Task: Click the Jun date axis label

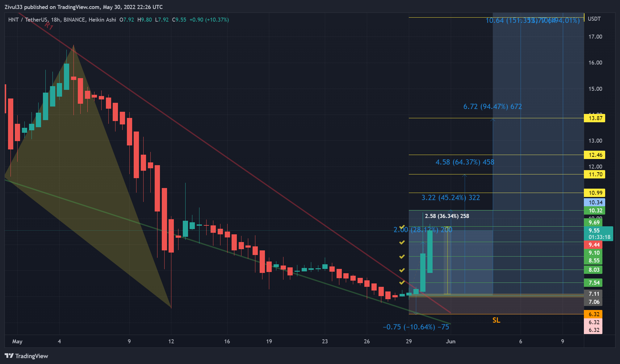Action: [450, 341]
